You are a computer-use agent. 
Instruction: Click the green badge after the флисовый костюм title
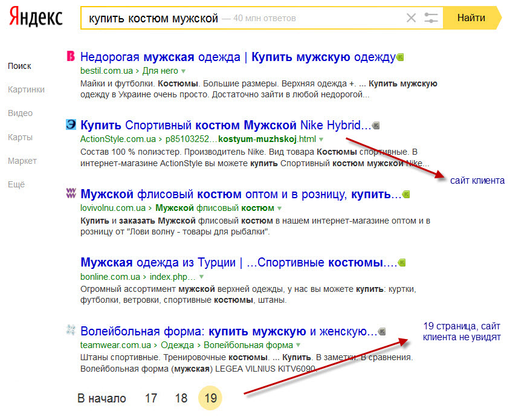click(x=406, y=195)
